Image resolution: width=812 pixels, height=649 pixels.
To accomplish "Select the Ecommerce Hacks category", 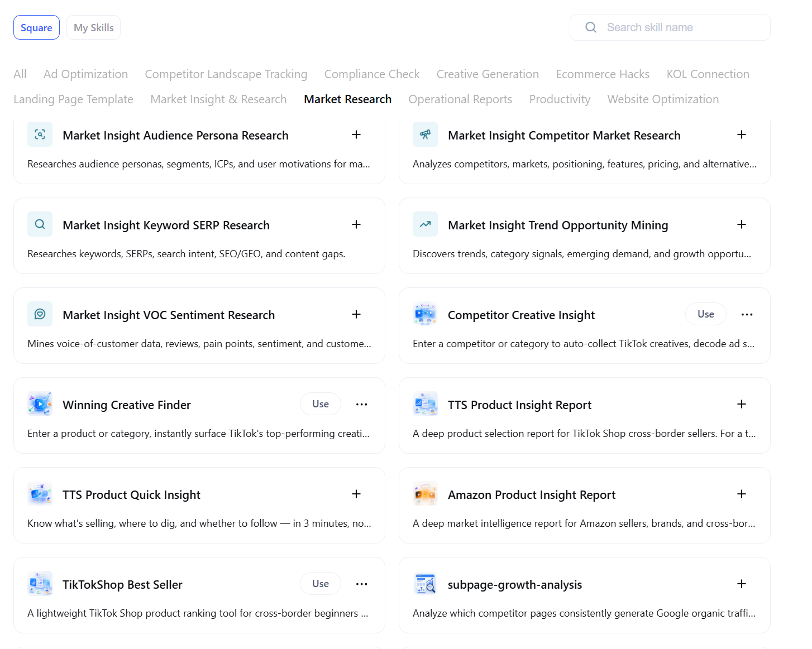I will click(x=603, y=74).
